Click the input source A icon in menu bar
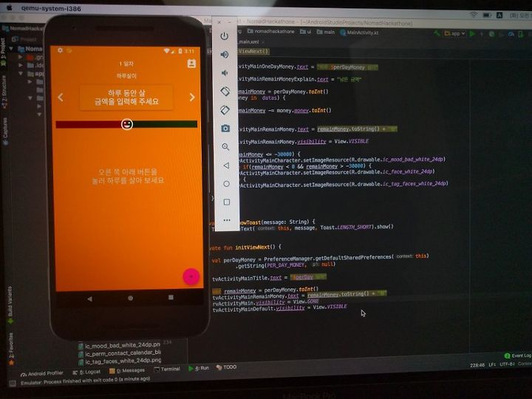Image resolution: width=532 pixels, height=399 pixels. (499, 16)
